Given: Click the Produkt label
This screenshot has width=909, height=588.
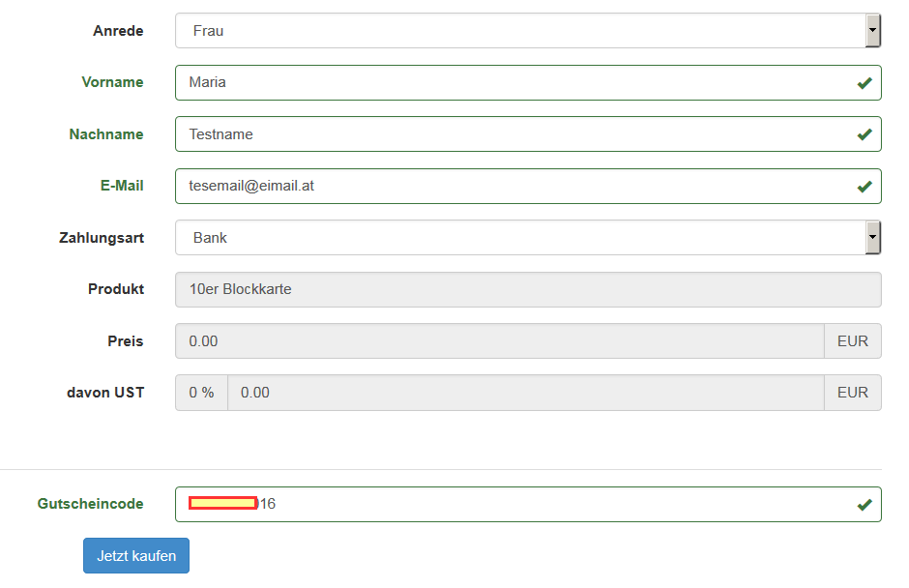Looking at the screenshot, I should 116,289.
